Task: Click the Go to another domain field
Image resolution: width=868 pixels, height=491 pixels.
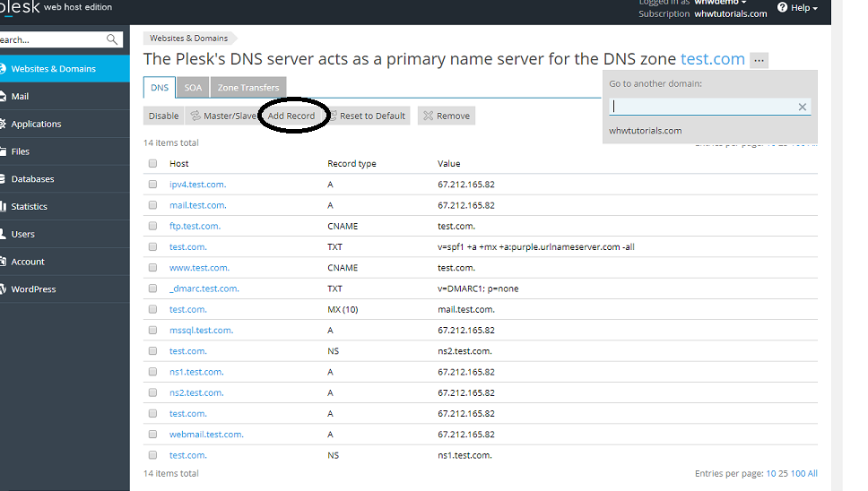Action: (x=702, y=107)
